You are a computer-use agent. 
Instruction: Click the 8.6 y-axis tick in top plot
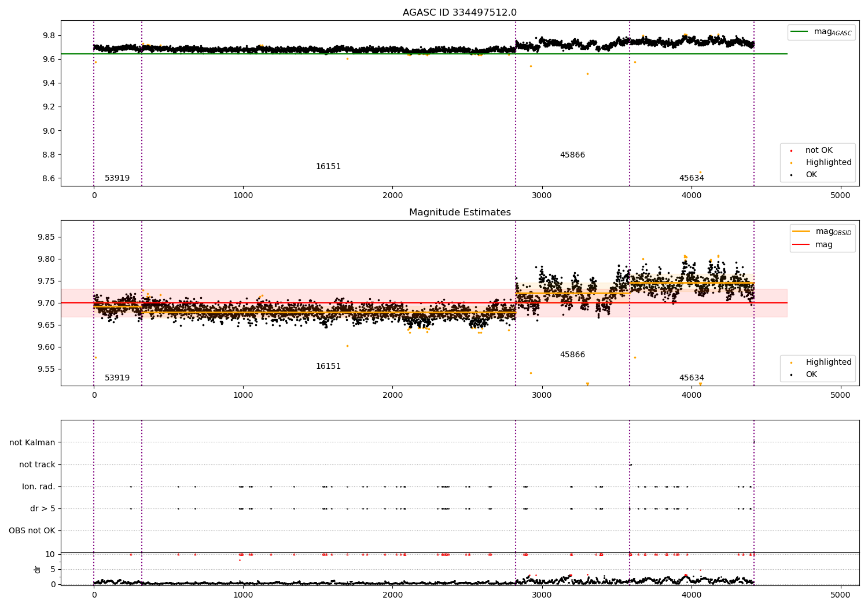tap(48, 178)
